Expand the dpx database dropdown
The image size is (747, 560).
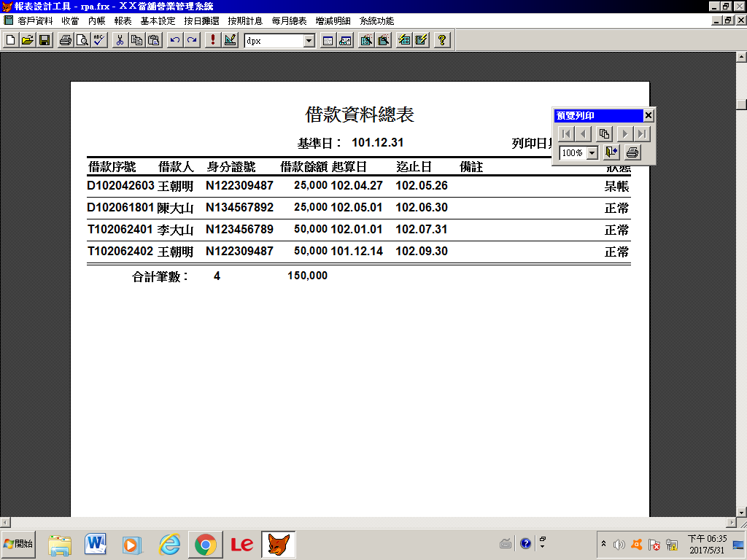pos(309,41)
